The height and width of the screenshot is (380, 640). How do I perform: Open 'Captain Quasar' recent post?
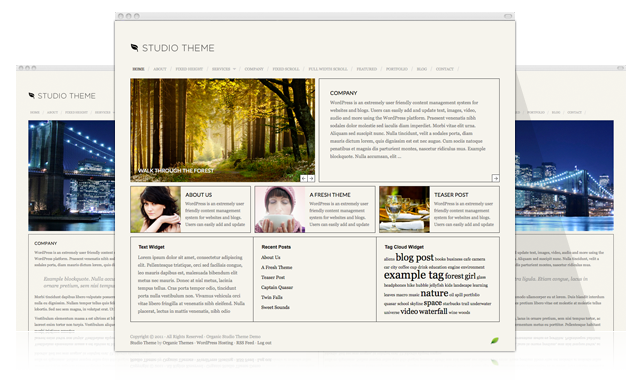(277, 287)
